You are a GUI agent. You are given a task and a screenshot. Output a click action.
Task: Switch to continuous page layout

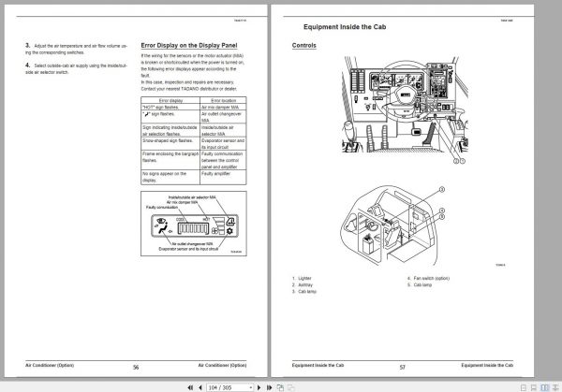534,387
